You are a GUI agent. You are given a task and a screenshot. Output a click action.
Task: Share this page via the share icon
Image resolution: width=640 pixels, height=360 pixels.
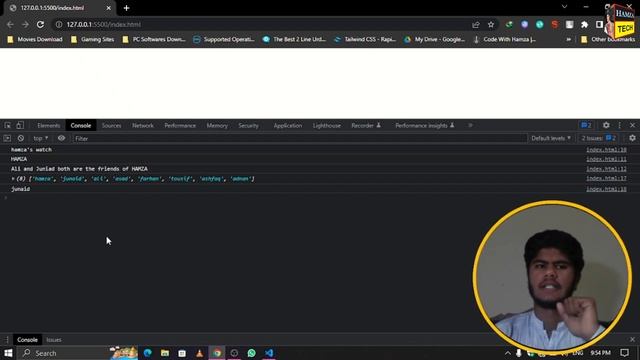click(476, 24)
